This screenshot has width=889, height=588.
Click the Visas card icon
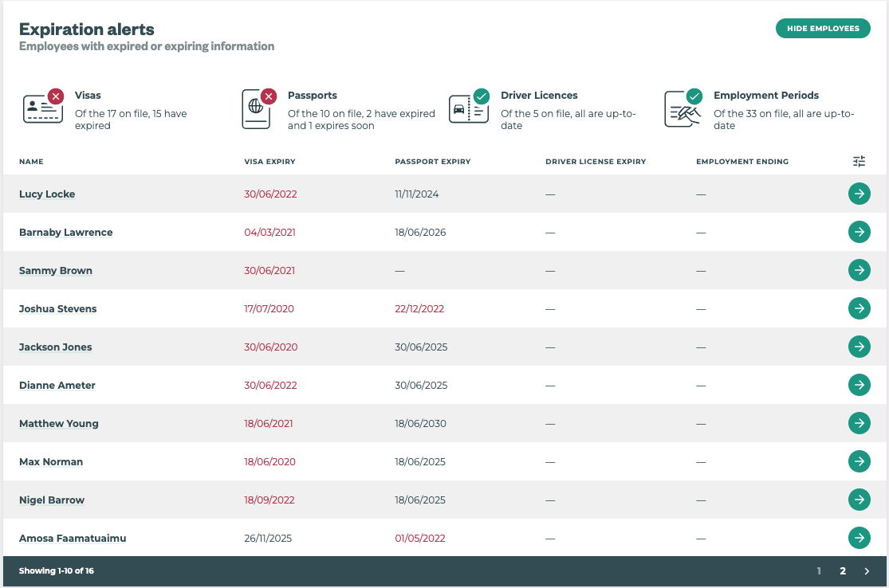click(x=42, y=108)
